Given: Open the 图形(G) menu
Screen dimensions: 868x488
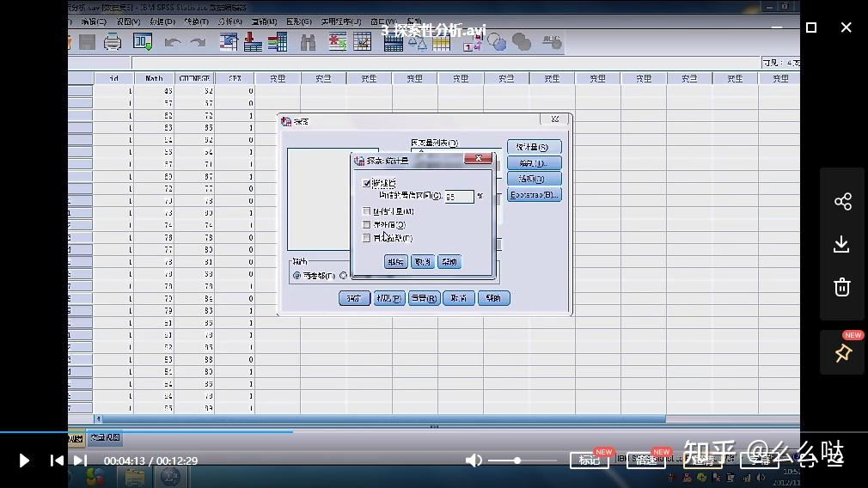Looking at the screenshot, I should click(299, 21).
